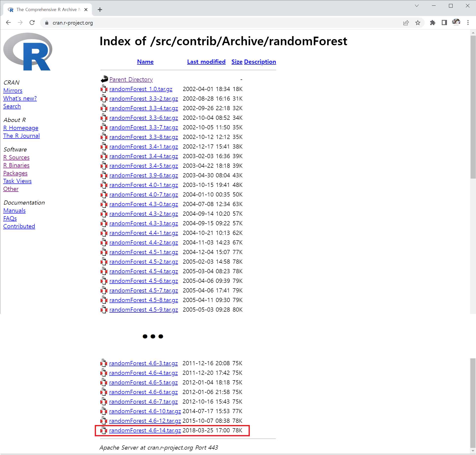Click file icon beside randomForest_1.0.tar.gz
Screen dimensions: 476x455
(104, 89)
